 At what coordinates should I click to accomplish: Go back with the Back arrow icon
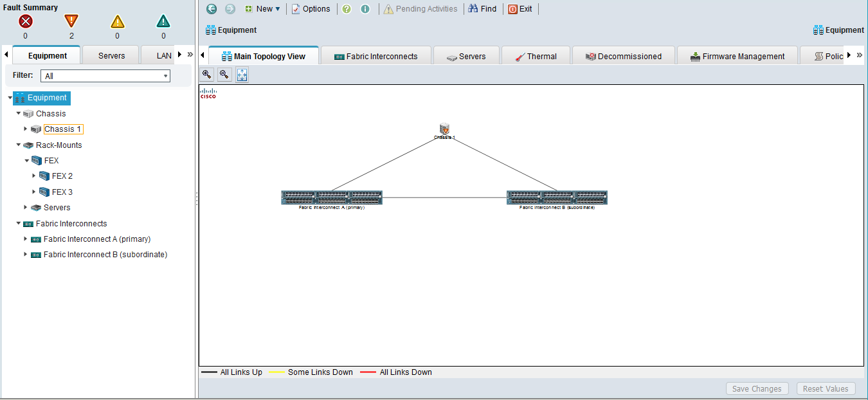pyautogui.click(x=212, y=9)
